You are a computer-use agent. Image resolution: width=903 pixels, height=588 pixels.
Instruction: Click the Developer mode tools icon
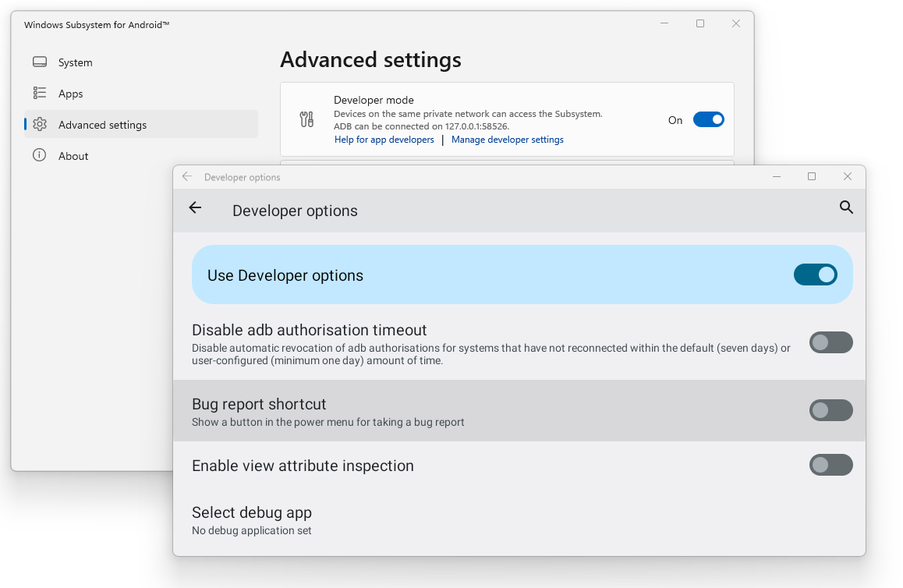tap(306, 119)
